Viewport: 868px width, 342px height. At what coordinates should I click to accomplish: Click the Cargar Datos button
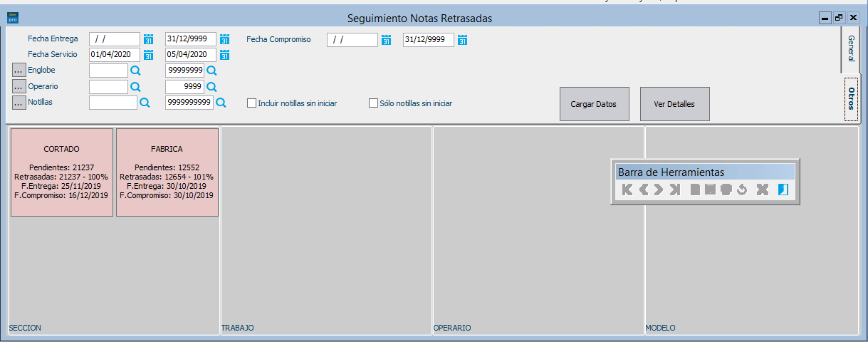pos(593,104)
